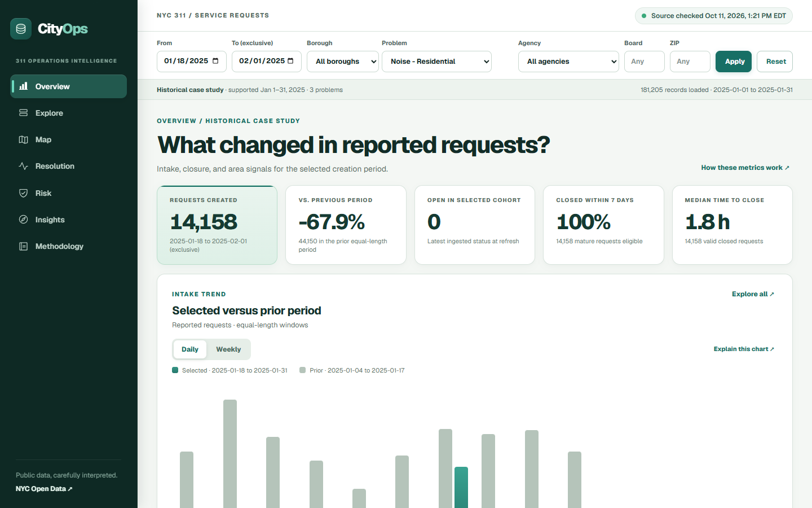Click the Insights compass icon
The height and width of the screenshot is (508, 812).
(x=24, y=220)
